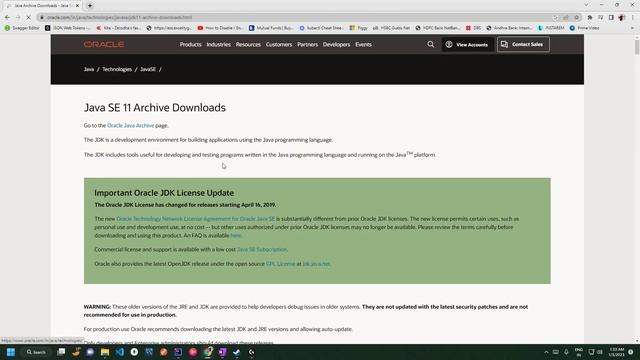
Task: Bookmark this page with the star icon
Action: coord(576,17)
